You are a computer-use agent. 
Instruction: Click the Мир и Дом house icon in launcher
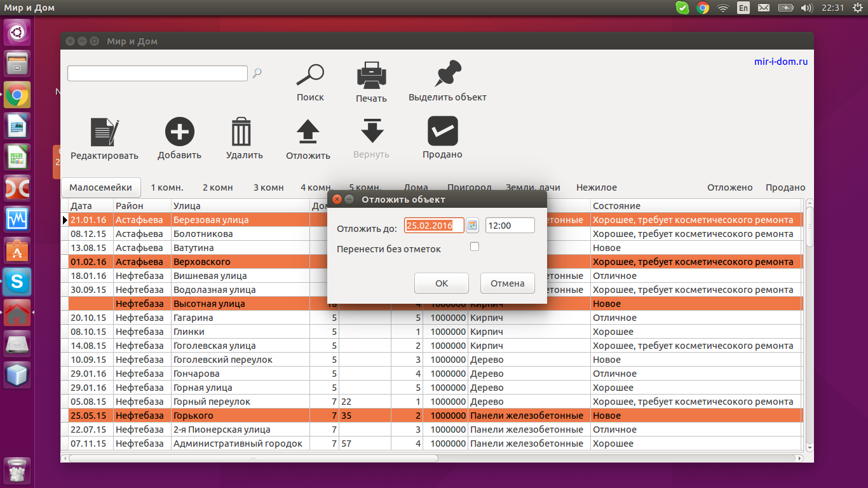17,312
